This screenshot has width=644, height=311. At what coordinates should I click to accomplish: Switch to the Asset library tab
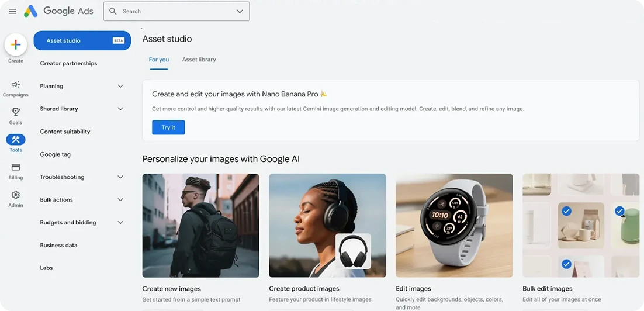pyautogui.click(x=199, y=60)
